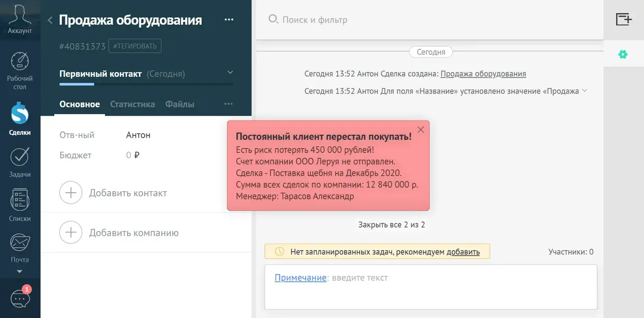Open the Аккаунт profile icon
Screen dimensions: 644x318
point(20,19)
